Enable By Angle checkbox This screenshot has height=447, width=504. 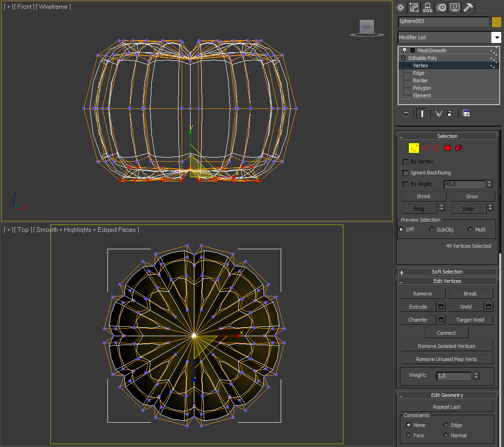coord(405,184)
